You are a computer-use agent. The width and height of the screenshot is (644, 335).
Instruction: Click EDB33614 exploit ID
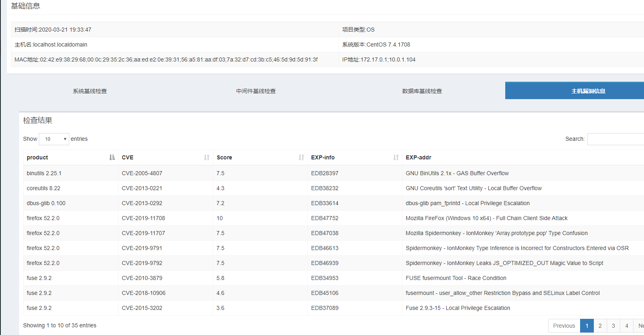click(325, 203)
